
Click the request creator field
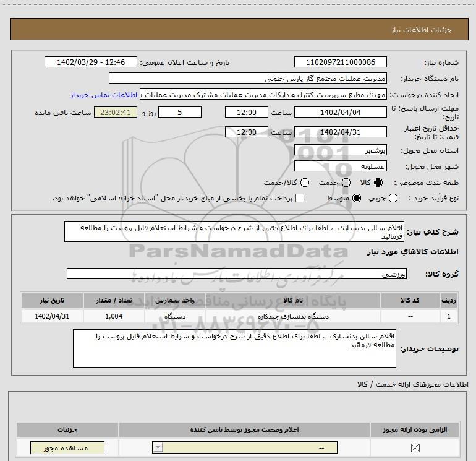263,95
